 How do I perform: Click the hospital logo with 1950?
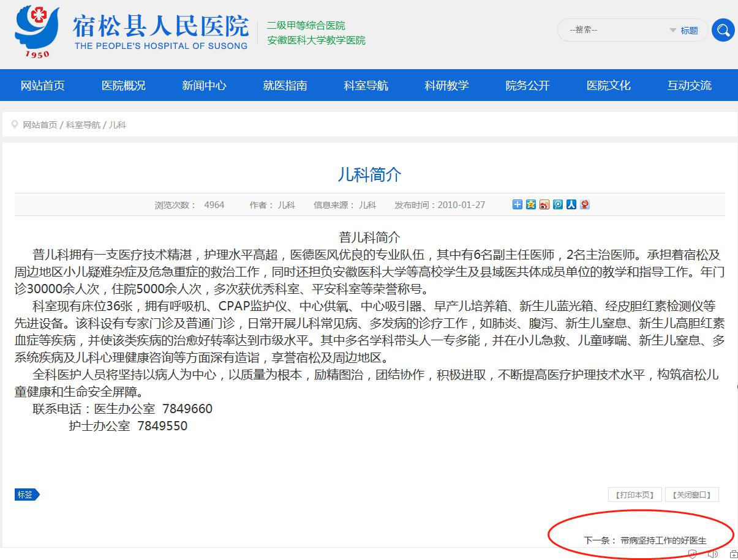click(x=37, y=31)
